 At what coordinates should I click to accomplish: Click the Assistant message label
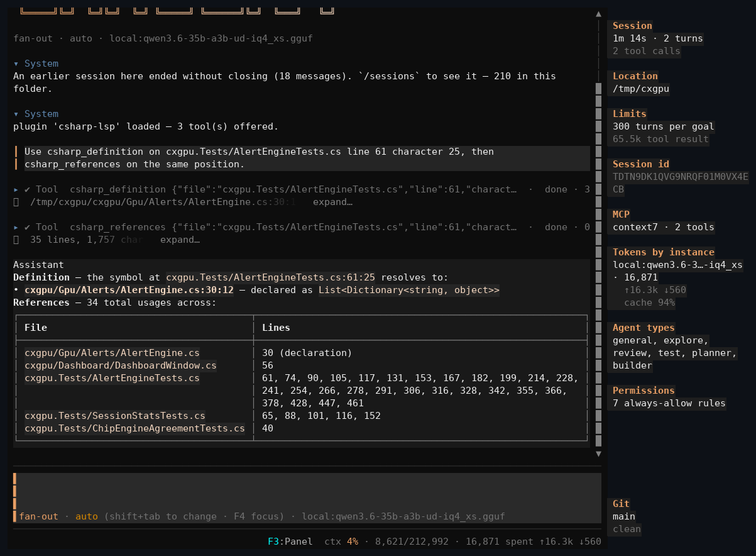(x=39, y=265)
